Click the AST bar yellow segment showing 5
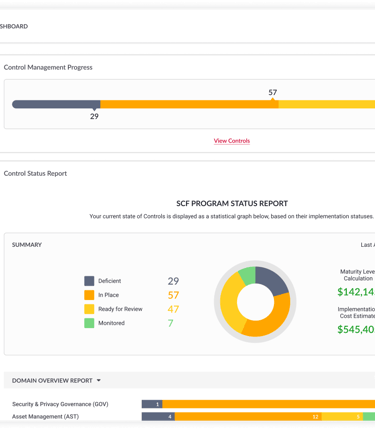Screen dimensions: 375x430 [x=342, y=416]
